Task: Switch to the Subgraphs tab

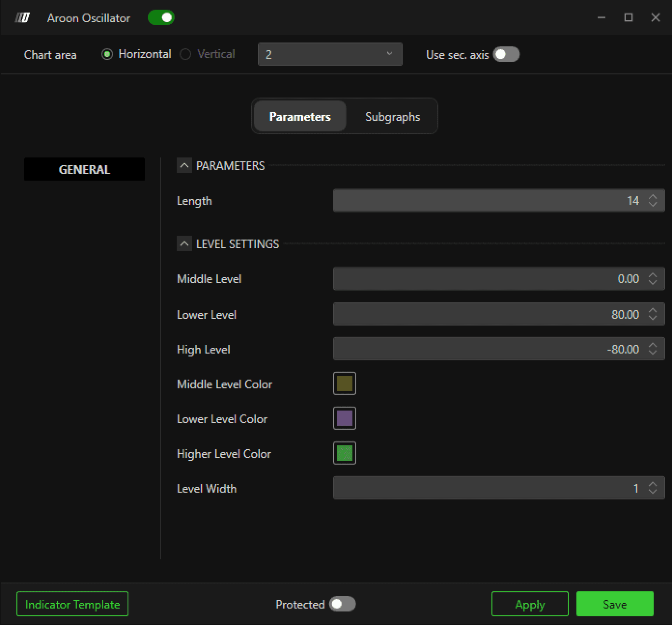Action: [x=392, y=116]
